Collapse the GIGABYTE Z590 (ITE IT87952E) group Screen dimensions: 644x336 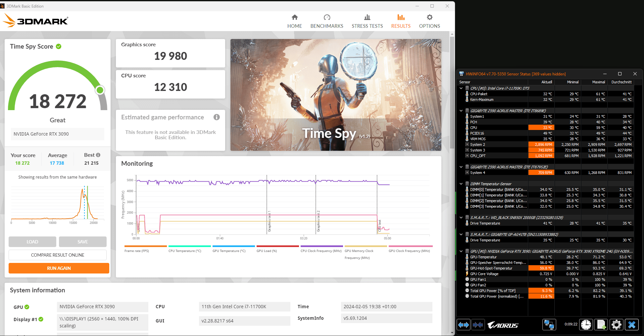pos(461,167)
